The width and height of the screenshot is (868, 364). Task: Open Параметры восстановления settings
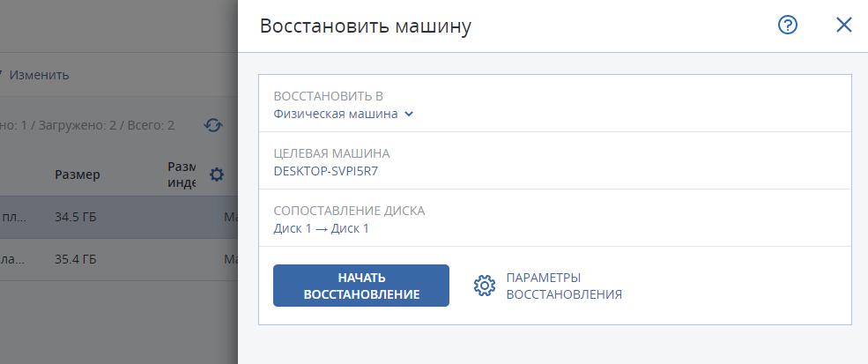pos(564,286)
